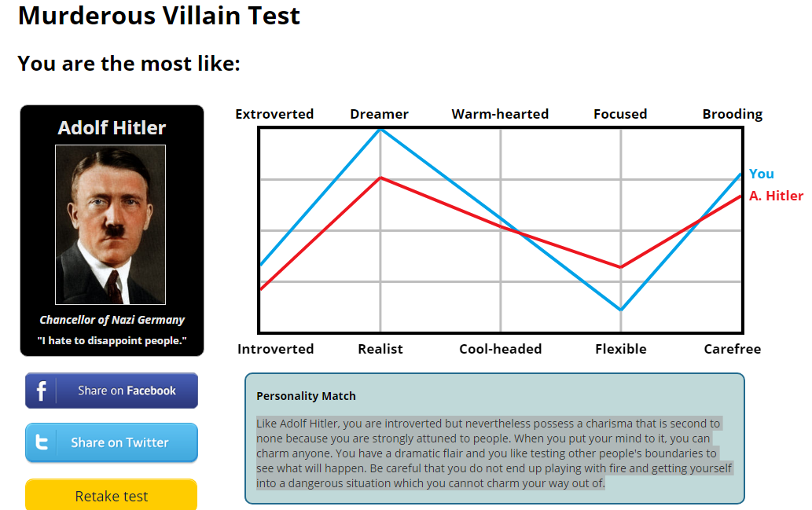
Task: Click the 'Brooding' axis label
Action: point(732,114)
